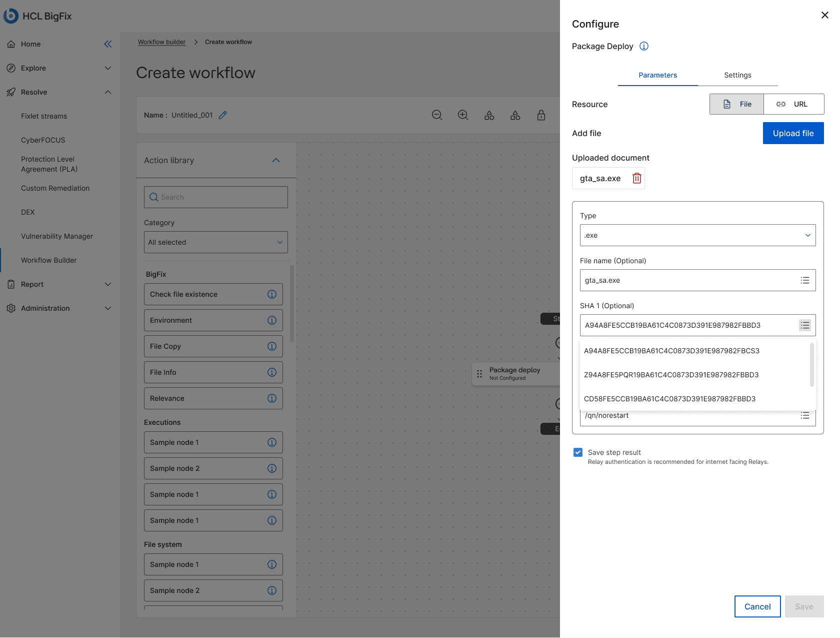The height and width of the screenshot is (638, 840).
Task: Click the Package deploy node on canvas
Action: [x=516, y=374]
